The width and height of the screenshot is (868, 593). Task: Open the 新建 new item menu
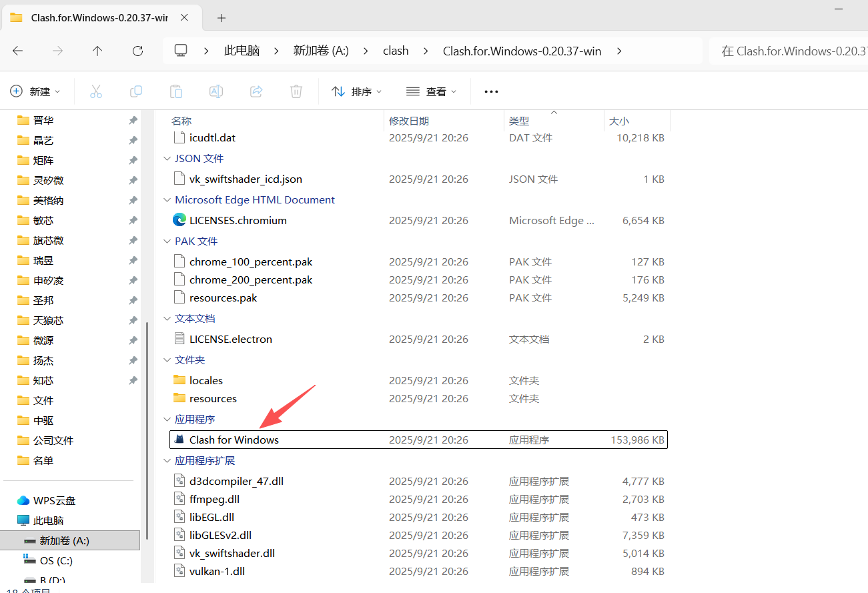tap(36, 91)
